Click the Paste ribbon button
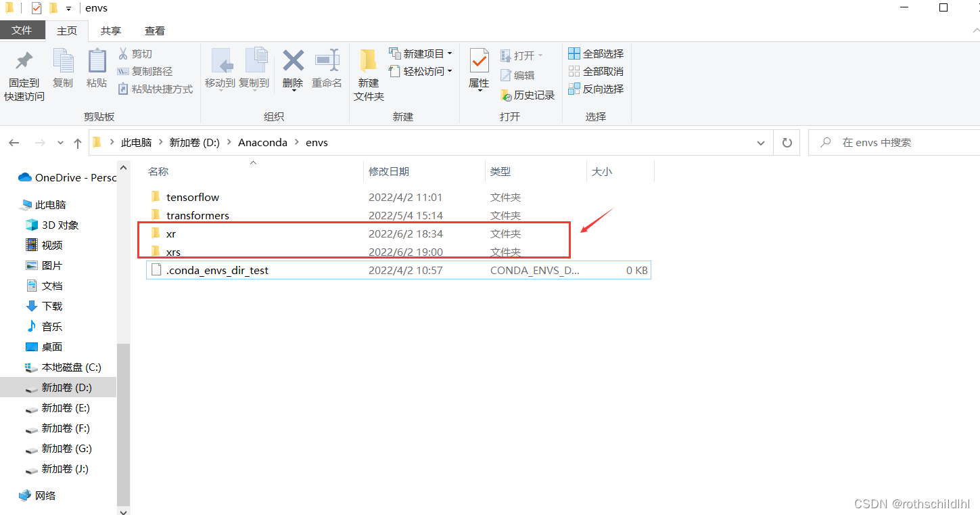 point(97,69)
